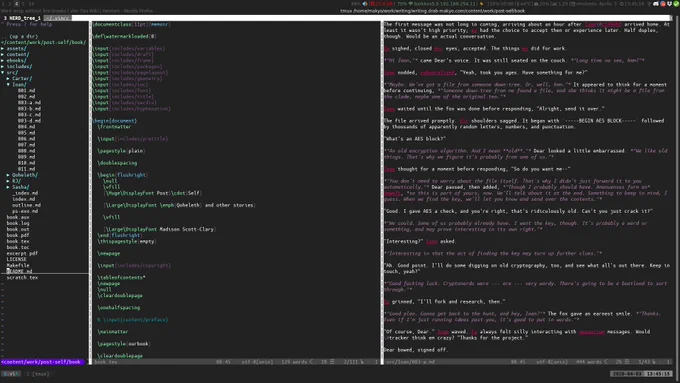The image size is (680, 383).
Task: Choose 009.md in the tree
Action: point(26,157)
